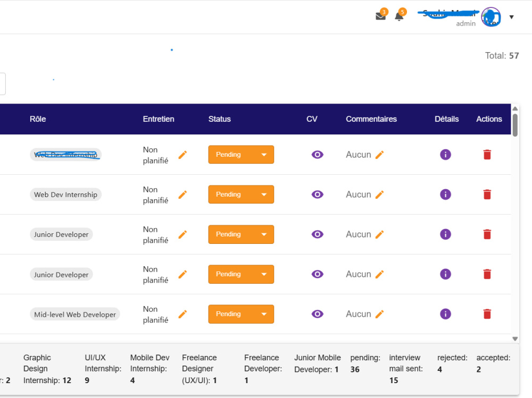Edit comment in first Junior Developer row
Viewport: 532px width, 398px height.
(x=380, y=234)
